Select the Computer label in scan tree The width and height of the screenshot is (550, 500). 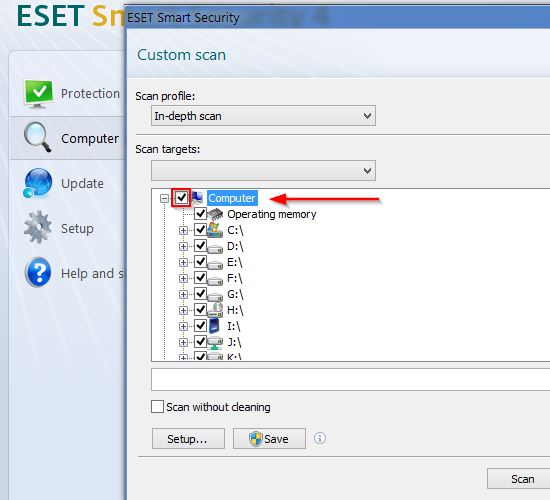[x=232, y=198]
